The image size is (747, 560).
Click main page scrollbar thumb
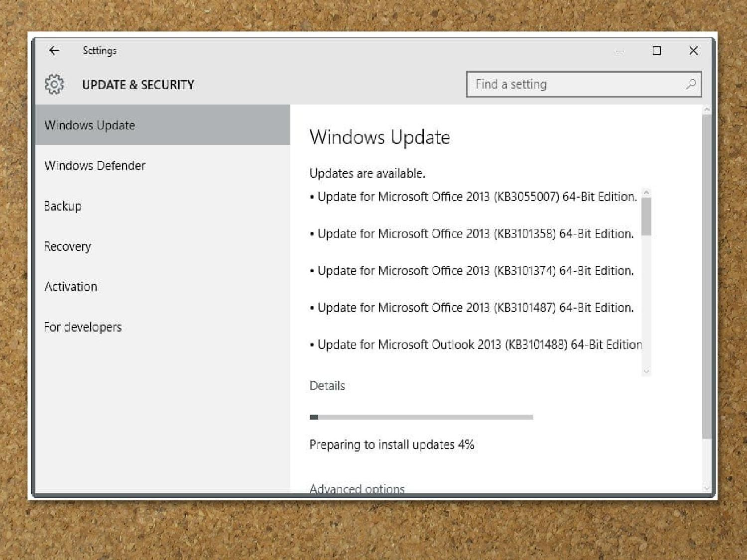[707, 277]
